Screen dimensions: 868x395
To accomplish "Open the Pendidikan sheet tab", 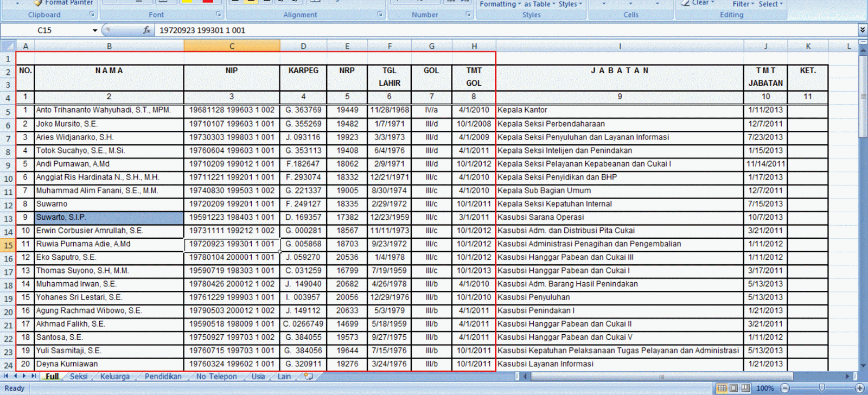I will [x=163, y=376].
